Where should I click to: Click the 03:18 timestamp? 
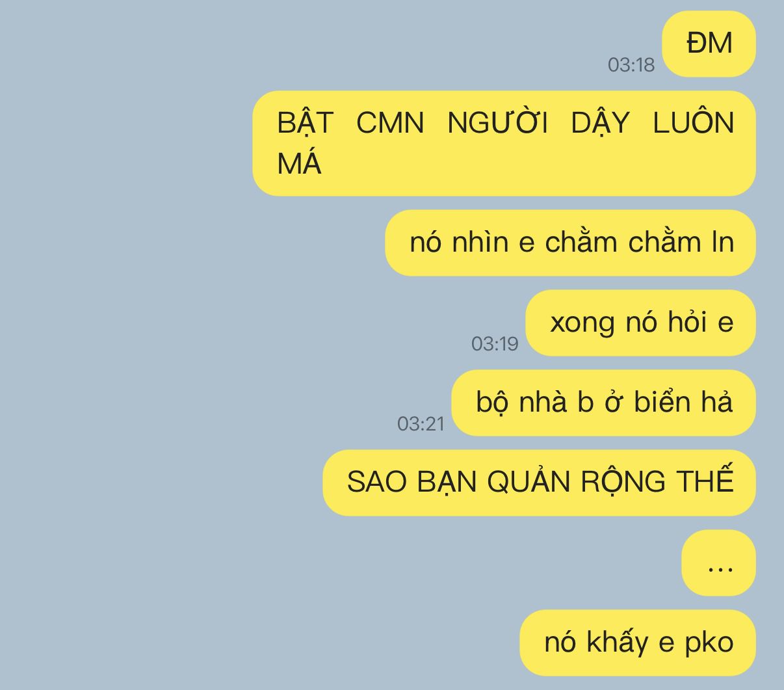tap(631, 64)
